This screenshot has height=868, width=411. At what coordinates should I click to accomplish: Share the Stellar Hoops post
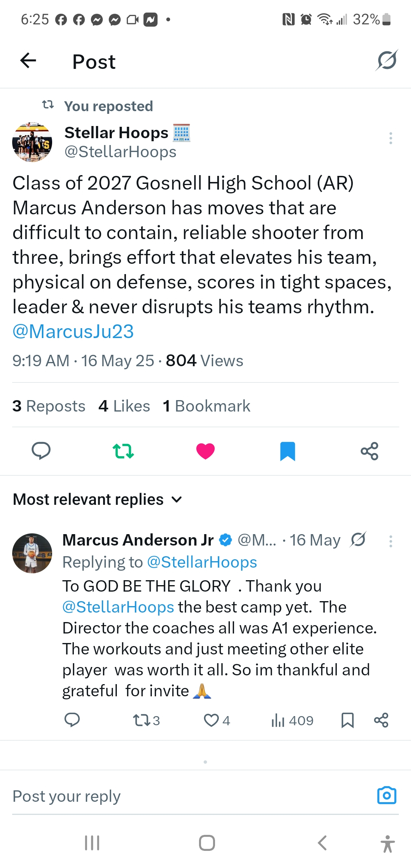coord(370,451)
